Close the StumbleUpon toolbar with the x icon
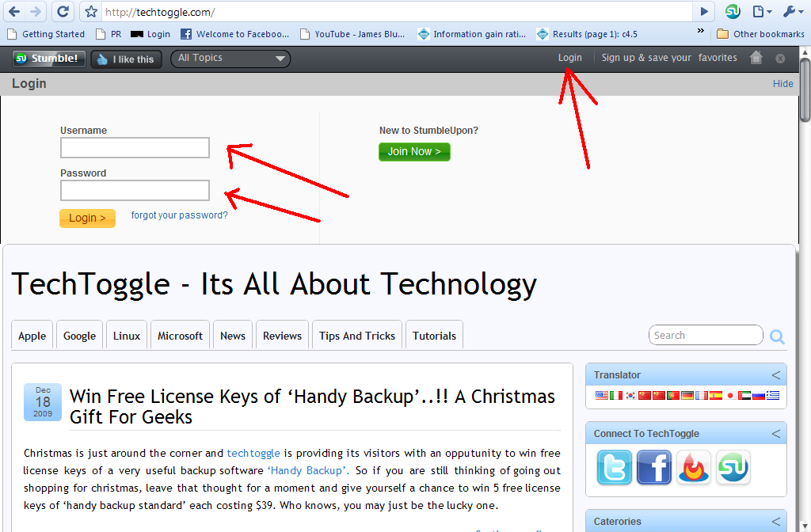 pyautogui.click(x=780, y=59)
